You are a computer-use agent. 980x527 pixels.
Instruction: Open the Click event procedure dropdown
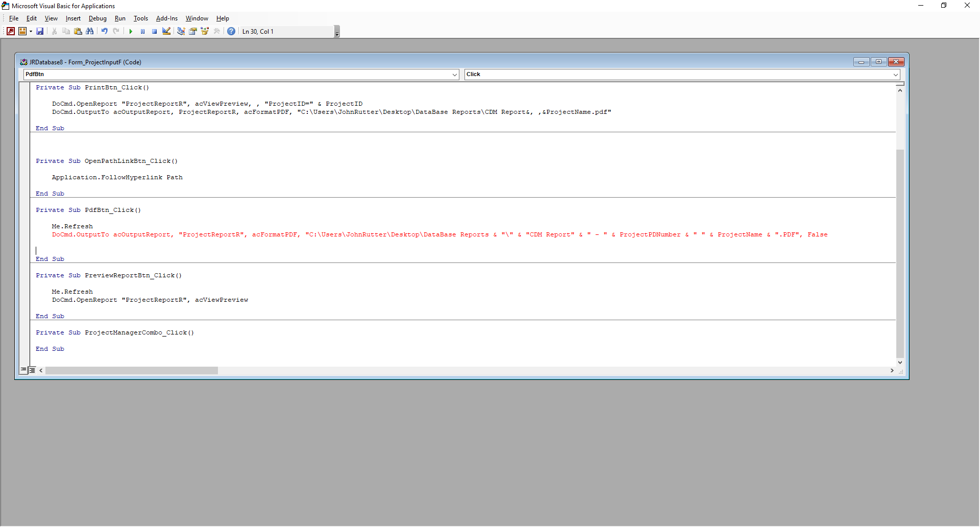pyautogui.click(x=895, y=75)
